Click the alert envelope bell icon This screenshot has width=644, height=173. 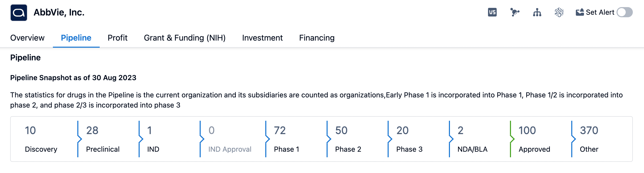point(580,12)
